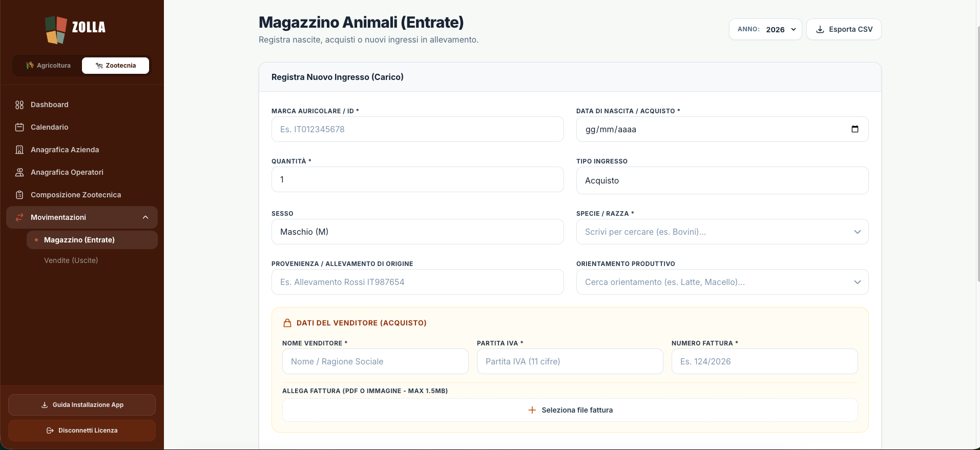Image resolution: width=980 pixels, height=450 pixels.
Task: Focus the Data di Nascita / Acquisto field
Action: (722, 129)
